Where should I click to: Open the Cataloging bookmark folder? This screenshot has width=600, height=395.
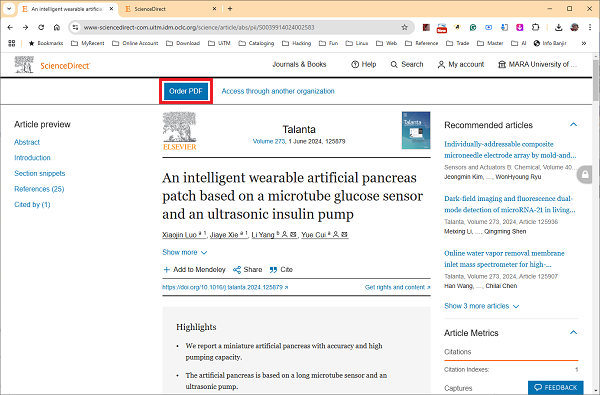pyautogui.click(x=256, y=43)
